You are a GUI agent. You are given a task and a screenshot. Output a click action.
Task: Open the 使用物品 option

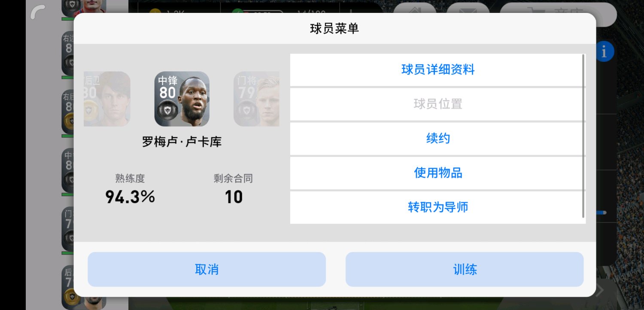click(x=438, y=173)
